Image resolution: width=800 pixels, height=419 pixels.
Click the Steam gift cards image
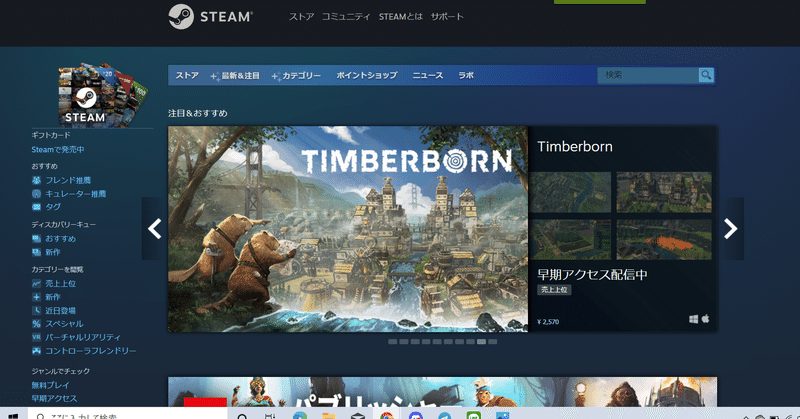tap(103, 94)
